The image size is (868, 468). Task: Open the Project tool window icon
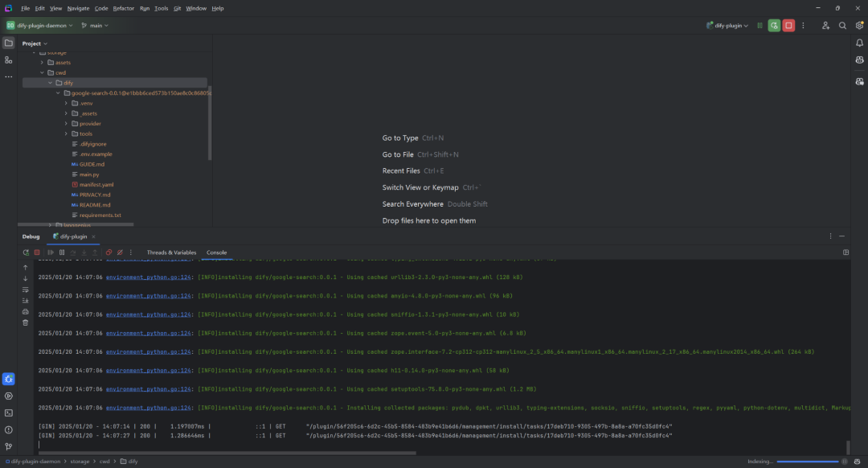9,43
